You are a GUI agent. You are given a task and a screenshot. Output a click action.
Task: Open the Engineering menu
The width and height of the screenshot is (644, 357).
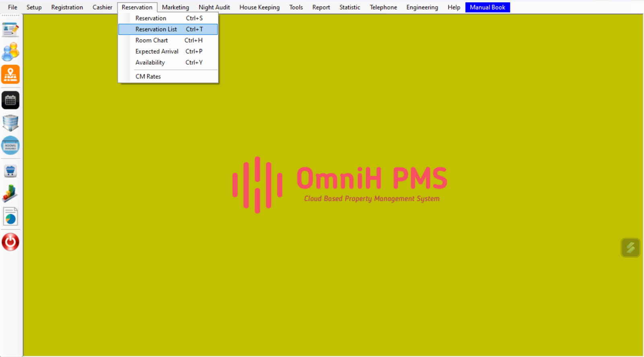coord(422,7)
